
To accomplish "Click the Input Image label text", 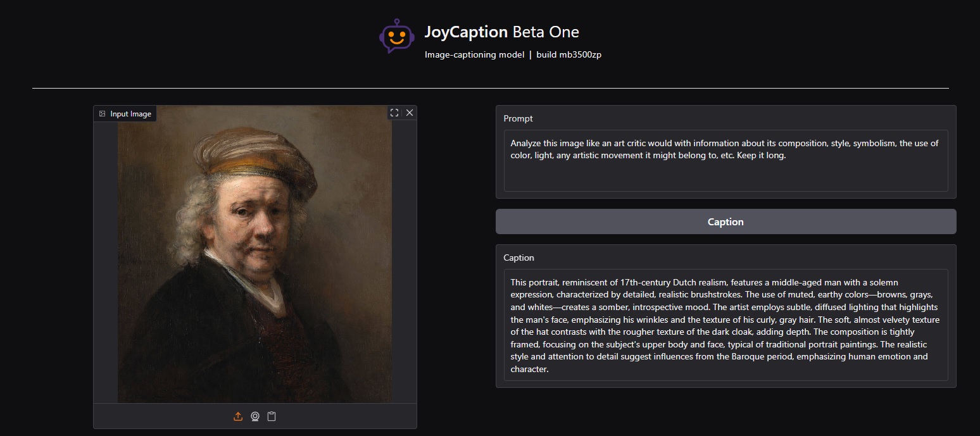I will (x=130, y=114).
